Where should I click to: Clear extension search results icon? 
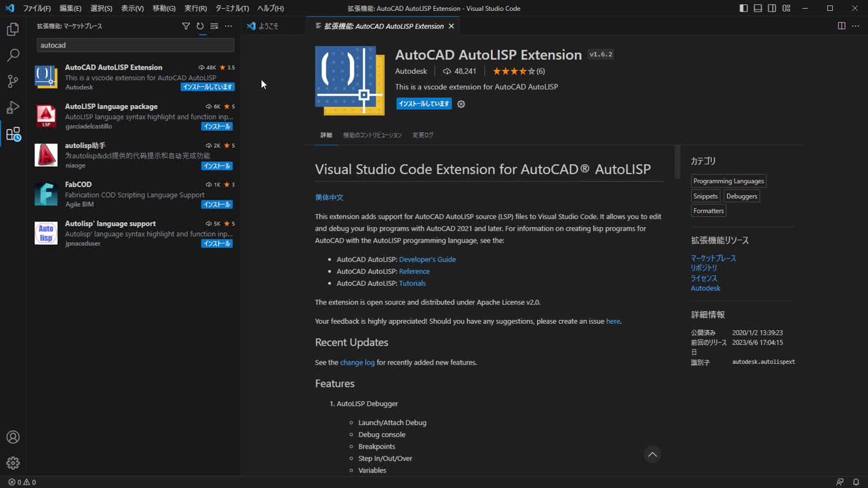point(214,26)
